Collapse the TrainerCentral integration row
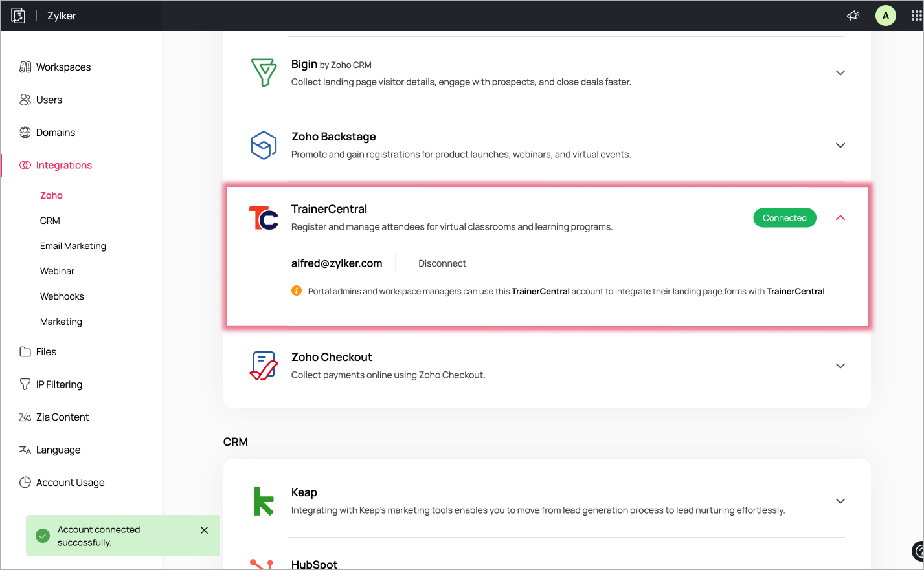The width and height of the screenshot is (924, 570). click(x=840, y=218)
